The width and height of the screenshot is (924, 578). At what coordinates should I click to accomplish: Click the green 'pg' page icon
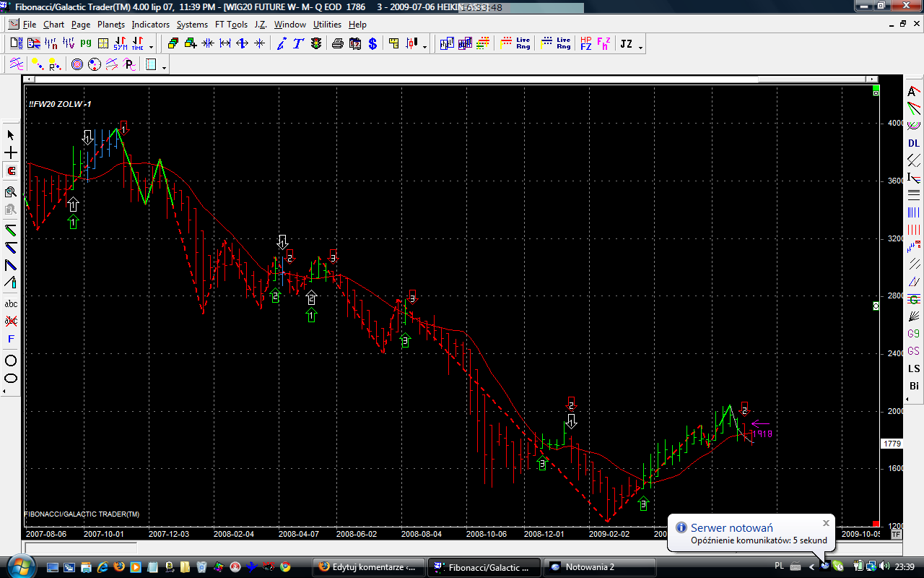click(x=86, y=44)
